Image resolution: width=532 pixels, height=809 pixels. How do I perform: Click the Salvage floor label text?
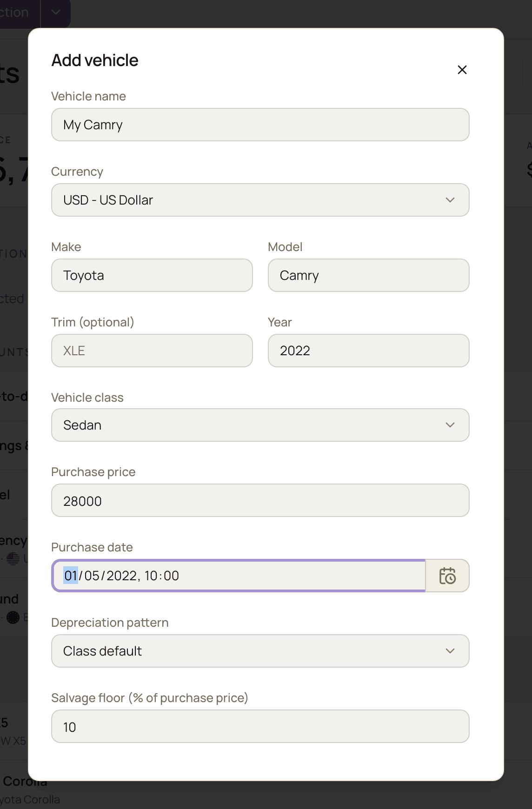[x=150, y=698]
